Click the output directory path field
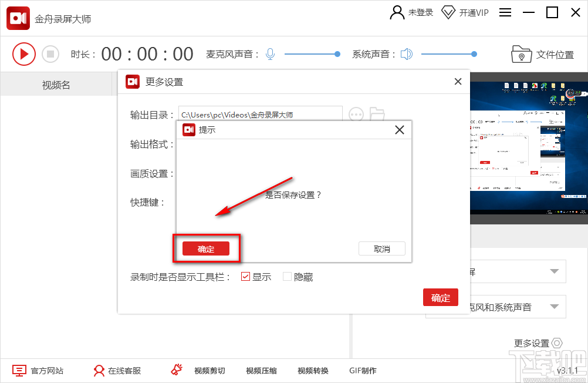 (x=260, y=115)
